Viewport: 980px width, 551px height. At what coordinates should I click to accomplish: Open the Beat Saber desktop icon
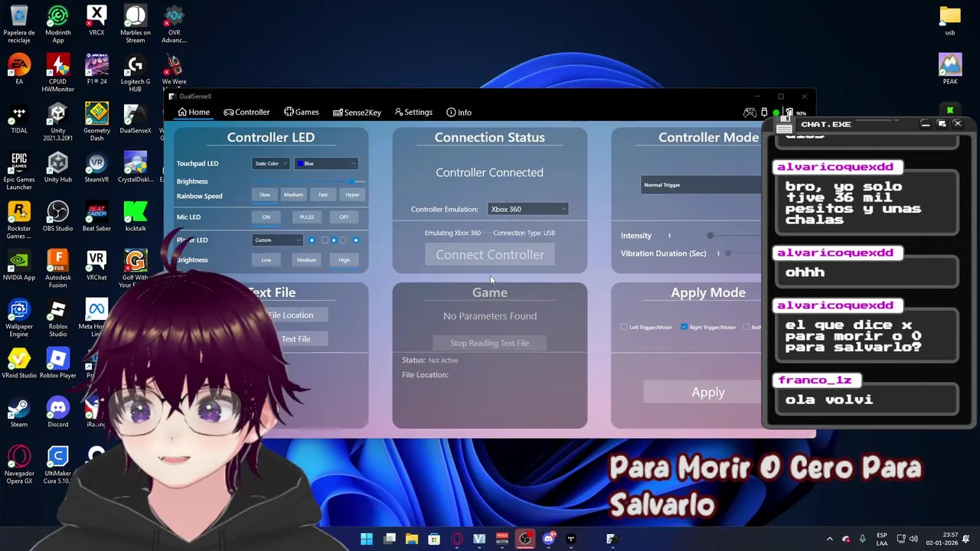click(96, 216)
